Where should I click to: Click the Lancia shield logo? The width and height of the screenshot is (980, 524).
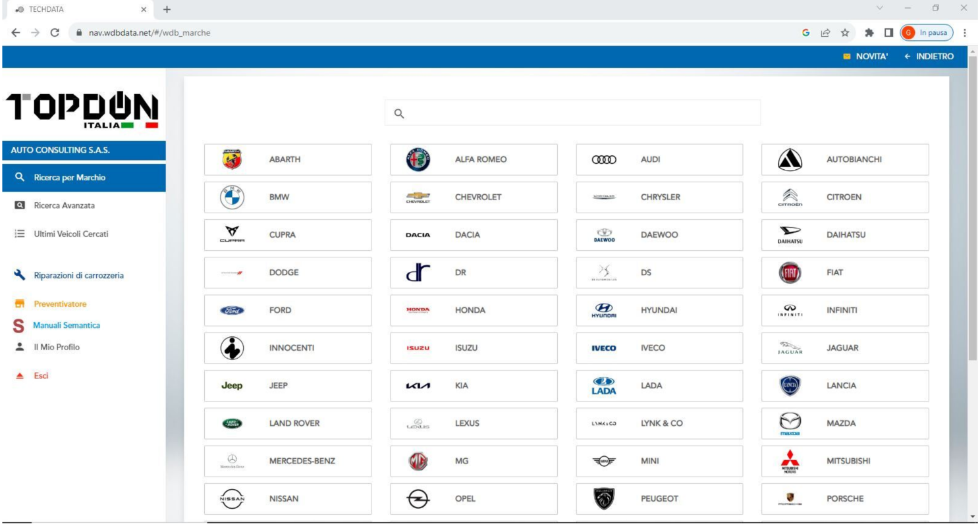pos(790,385)
